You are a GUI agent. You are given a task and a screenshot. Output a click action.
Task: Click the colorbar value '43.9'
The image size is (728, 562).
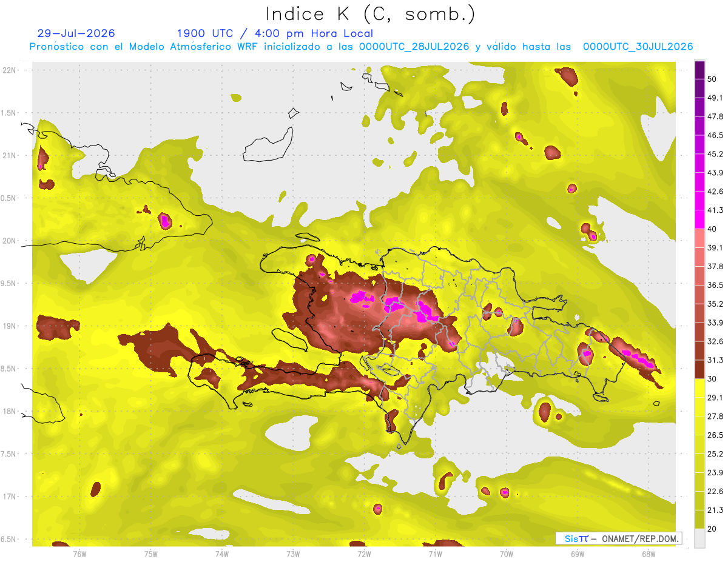[x=715, y=173]
